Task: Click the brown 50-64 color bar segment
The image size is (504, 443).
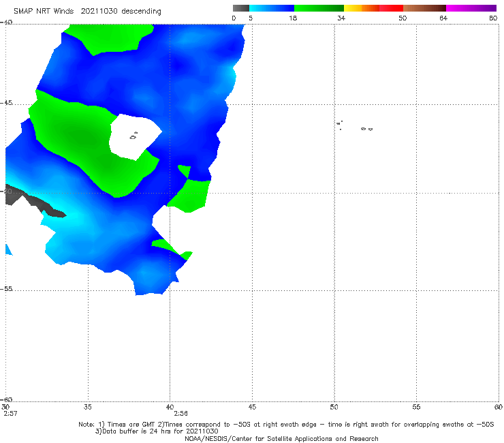Action: [x=424, y=8]
